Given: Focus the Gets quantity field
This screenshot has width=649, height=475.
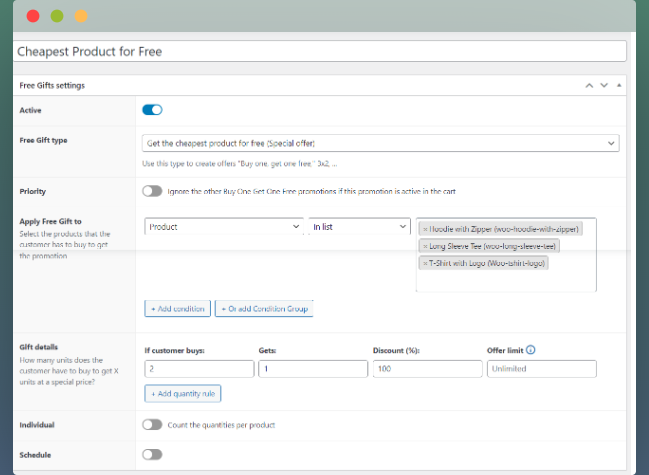Looking at the screenshot, I should tap(313, 369).
